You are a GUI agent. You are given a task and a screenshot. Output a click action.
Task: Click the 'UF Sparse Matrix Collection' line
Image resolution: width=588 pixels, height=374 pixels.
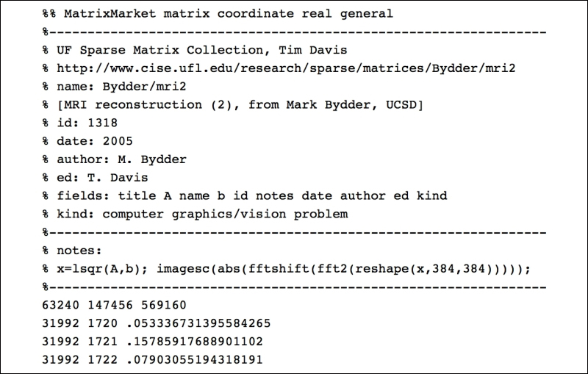[195, 50]
